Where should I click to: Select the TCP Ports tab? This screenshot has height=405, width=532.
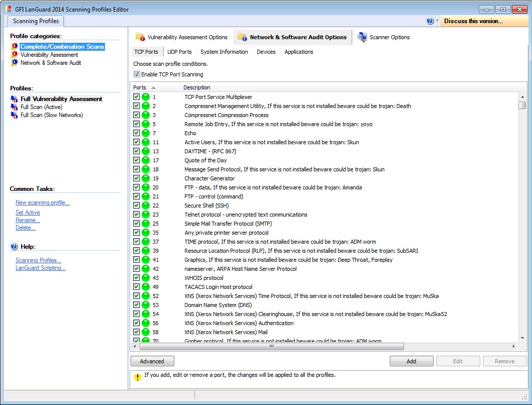(x=146, y=52)
